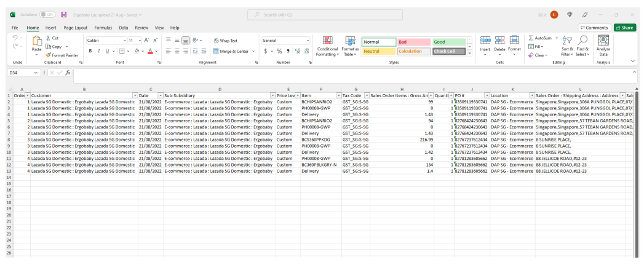Toggle bottom align button

[x=186, y=40]
